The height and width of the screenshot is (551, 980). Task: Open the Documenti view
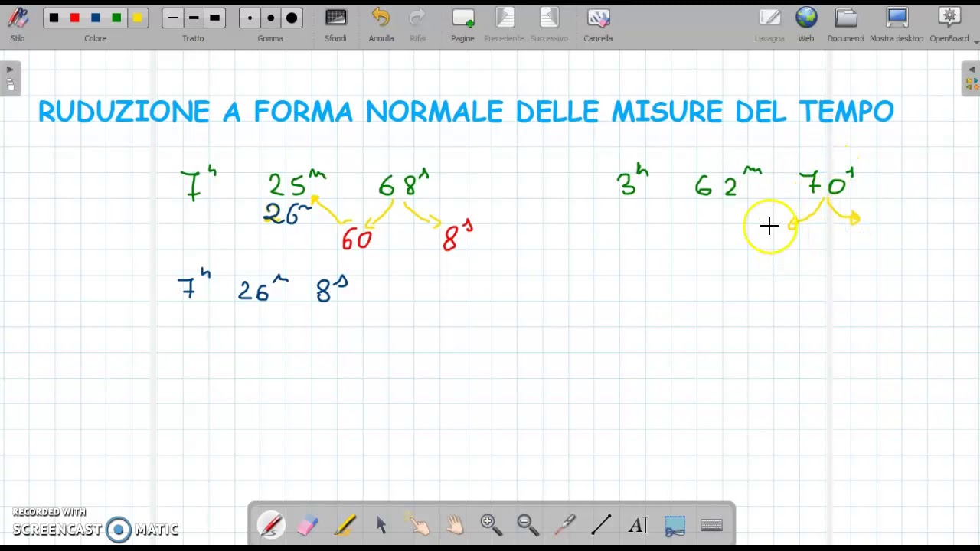(x=845, y=24)
